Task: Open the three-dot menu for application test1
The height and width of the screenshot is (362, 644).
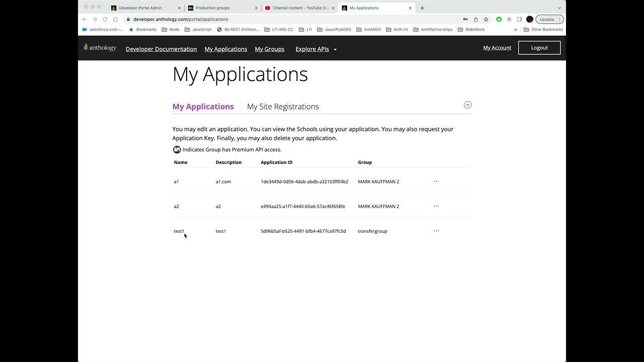Action: click(x=436, y=231)
